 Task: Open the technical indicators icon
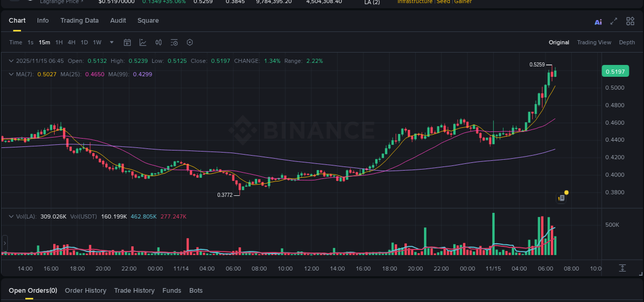click(159, 42)
